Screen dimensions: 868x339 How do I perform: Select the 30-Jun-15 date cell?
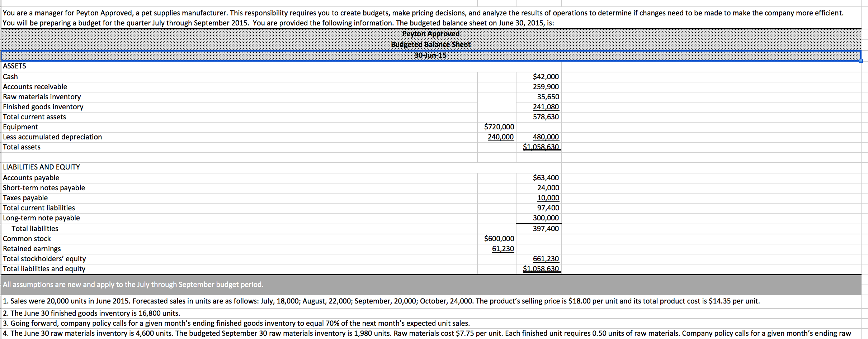(x=431, y=56)
